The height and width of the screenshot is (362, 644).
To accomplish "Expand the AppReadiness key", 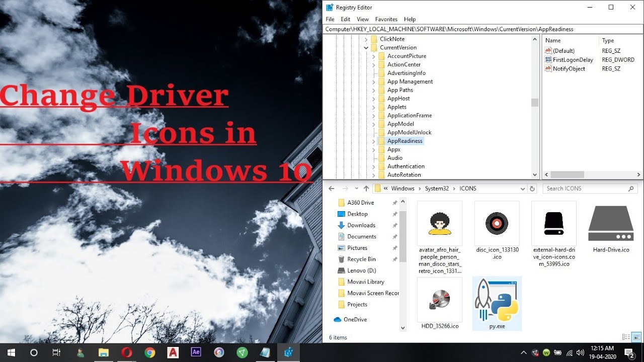I will tap(374, 141).
